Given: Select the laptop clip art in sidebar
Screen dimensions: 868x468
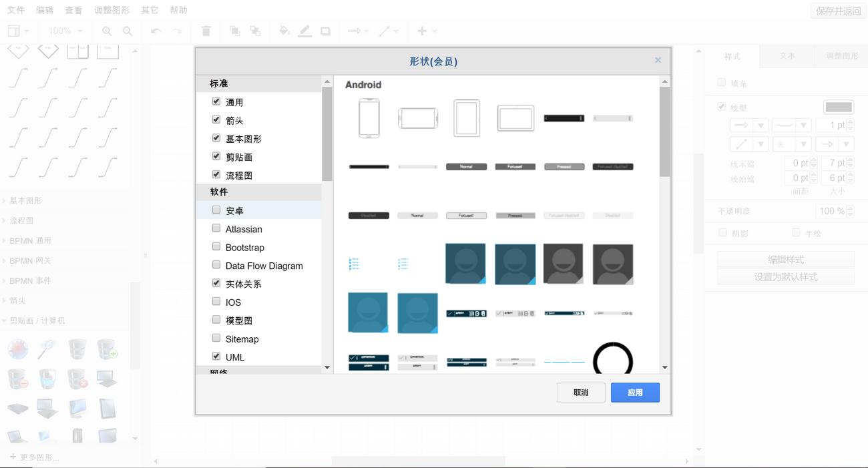Looking at the screenshot, I should (x=47, y=409).
